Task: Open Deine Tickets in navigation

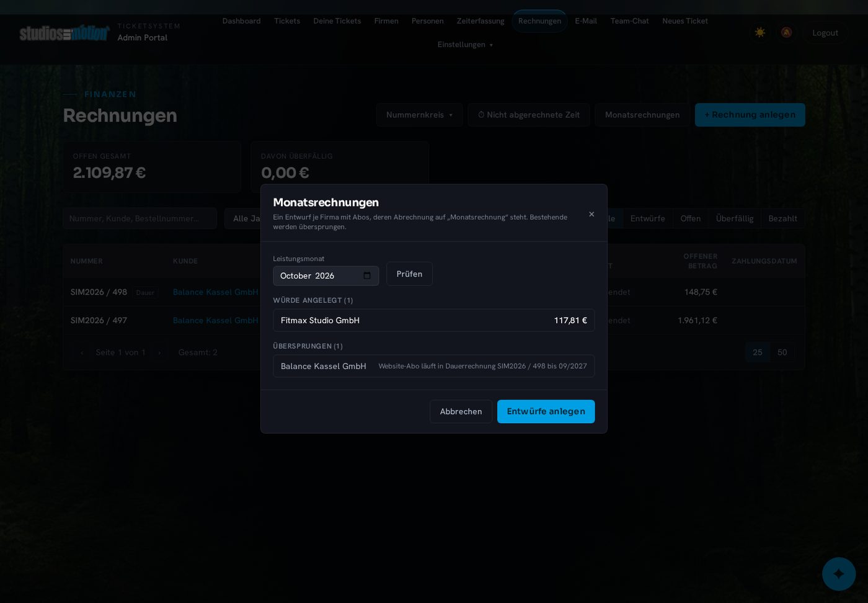Action: point(337,21)
